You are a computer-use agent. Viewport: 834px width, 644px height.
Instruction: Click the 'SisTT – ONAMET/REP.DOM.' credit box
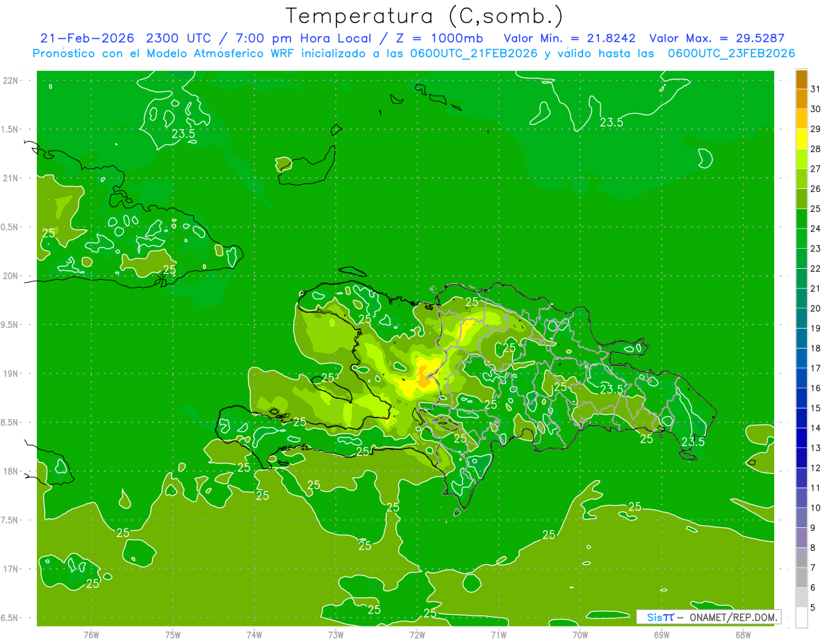coord(710,617)
